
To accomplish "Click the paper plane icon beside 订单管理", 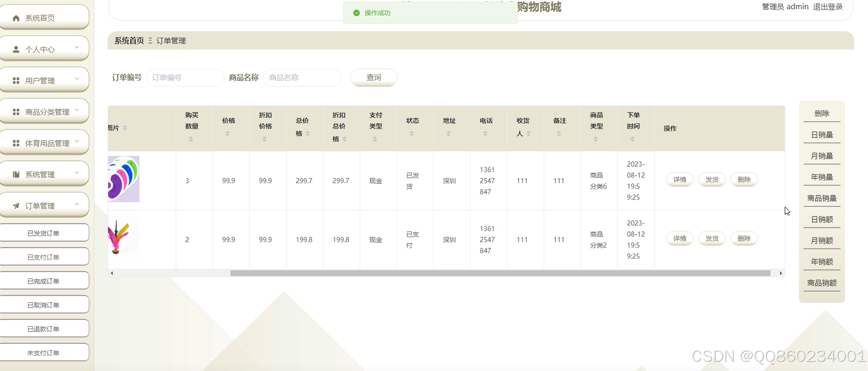I will 16,205.
